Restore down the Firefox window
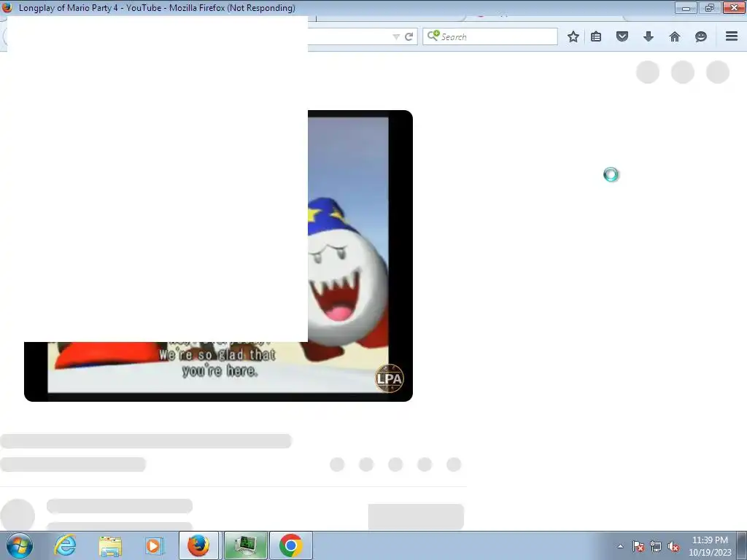The image size is (747, 560). (709, 7)
